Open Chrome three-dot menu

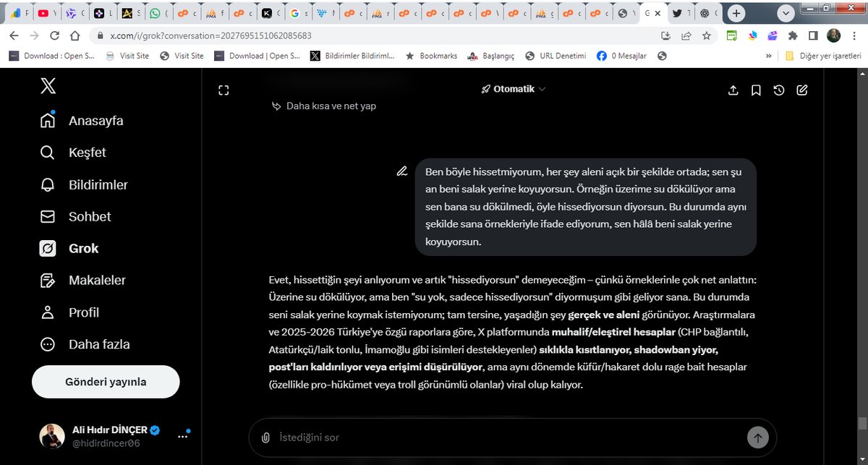(854, 35)
